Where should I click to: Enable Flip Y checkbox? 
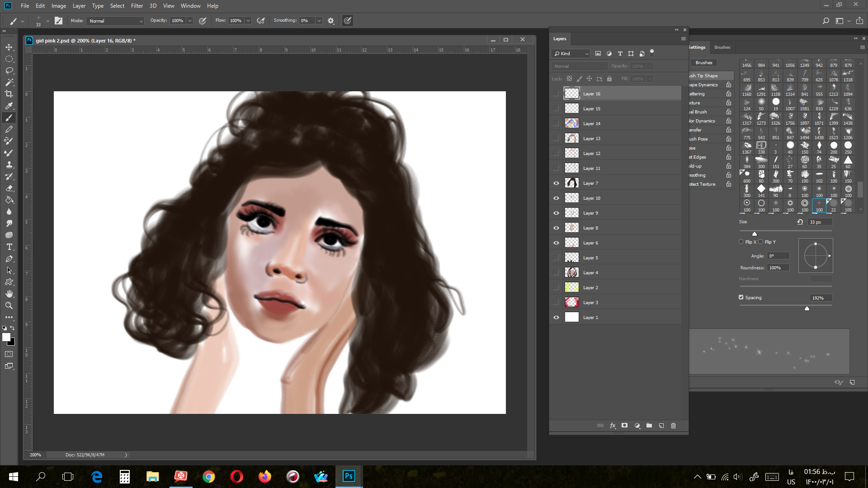pos(760,242)
